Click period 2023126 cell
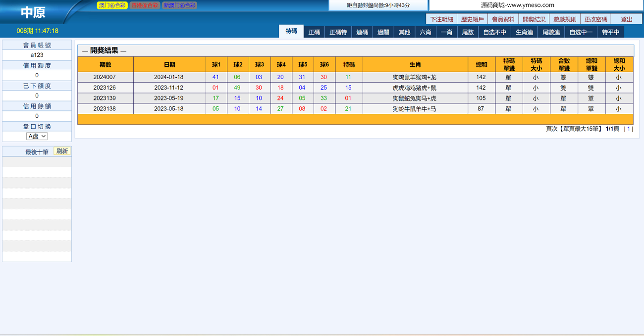The height and width of the screenshot is (336, 644). pyautogui.click(x=105, y=88)
